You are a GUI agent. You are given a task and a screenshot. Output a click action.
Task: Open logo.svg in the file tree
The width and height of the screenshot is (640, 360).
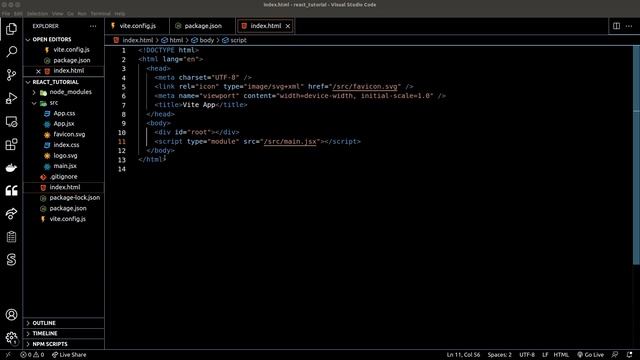click(x=64, y=156)
